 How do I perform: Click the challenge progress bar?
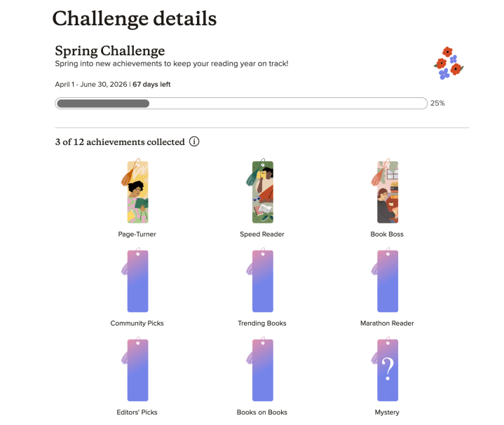[x=241, y=104]
